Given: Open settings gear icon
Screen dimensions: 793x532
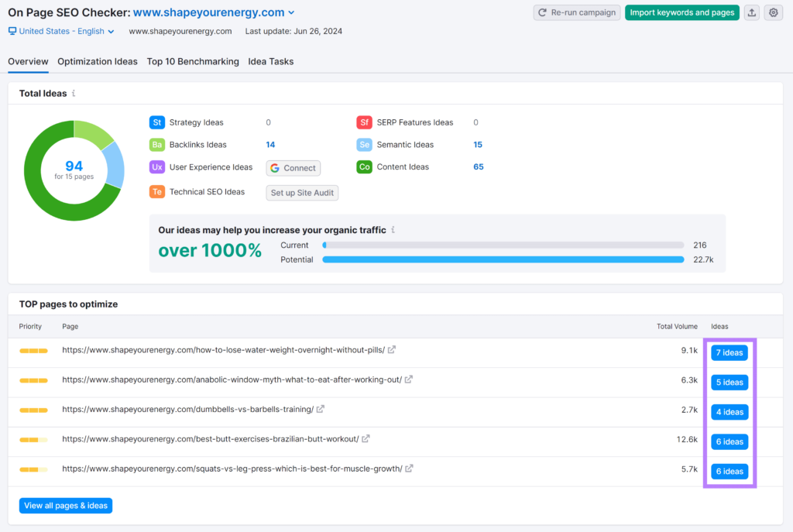Looking at the screenshot, I should click(774, 12).
